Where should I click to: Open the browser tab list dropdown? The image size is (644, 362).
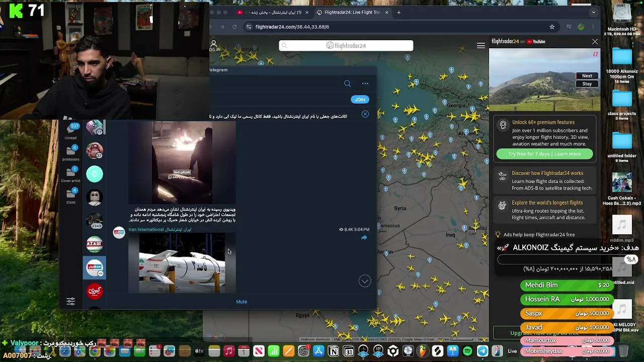pos(594,12)
